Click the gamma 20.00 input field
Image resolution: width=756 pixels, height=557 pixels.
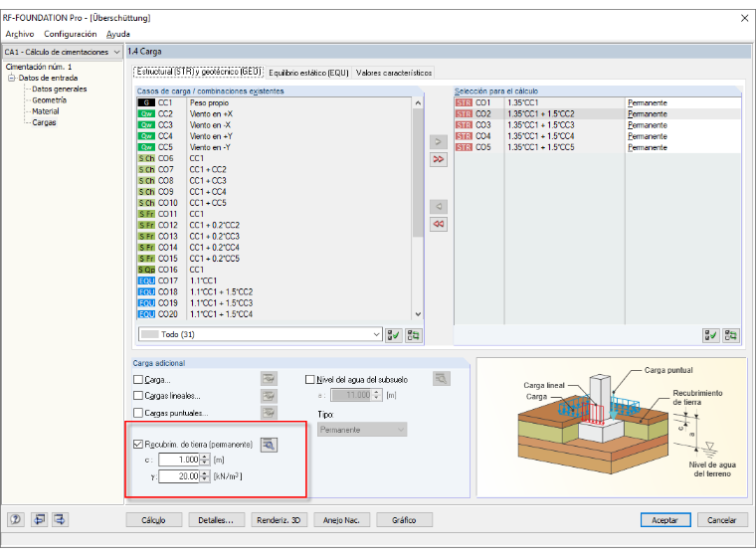tap(179, 476)
